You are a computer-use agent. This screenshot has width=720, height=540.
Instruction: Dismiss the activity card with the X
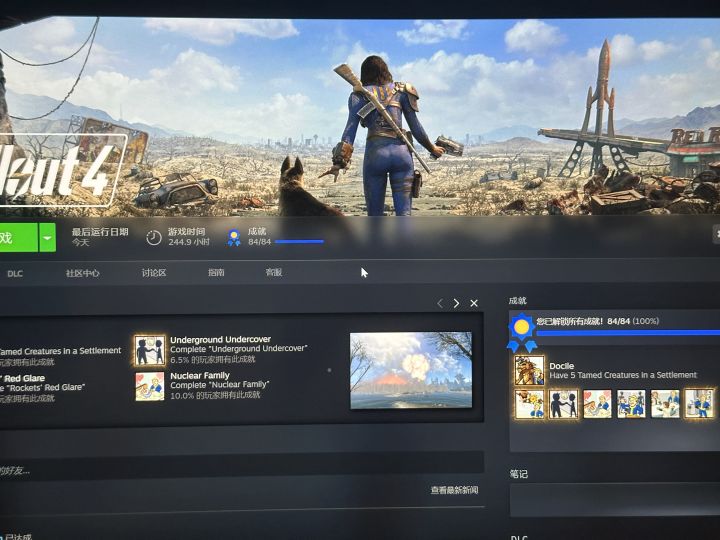click(x=474, y=303)
